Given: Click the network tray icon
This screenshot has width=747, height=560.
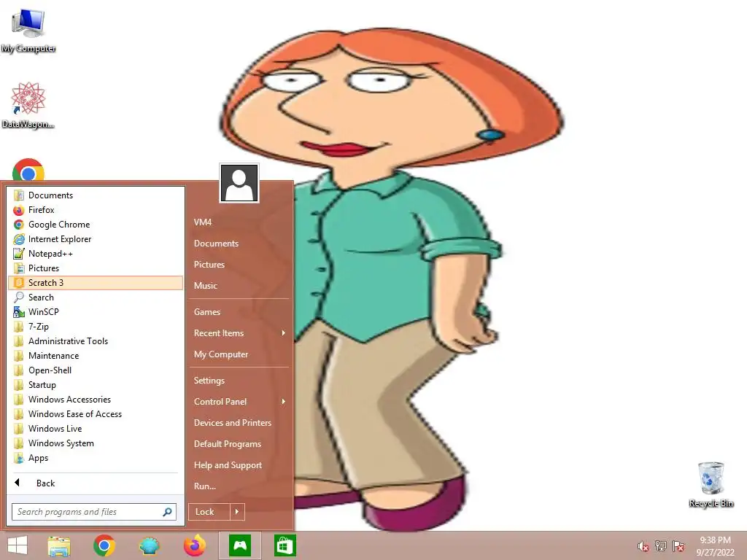Looking at the screenshot, I should (x=661, y=546).
